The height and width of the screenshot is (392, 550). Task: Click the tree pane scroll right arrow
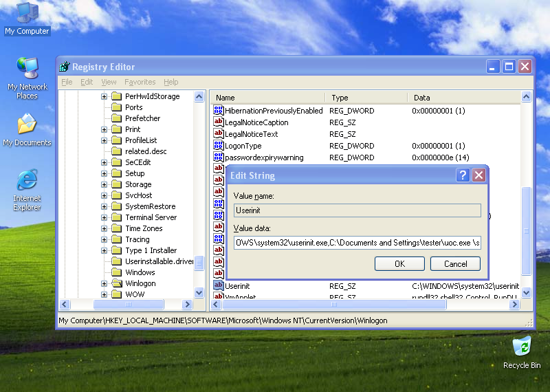(x=187, y=304)
